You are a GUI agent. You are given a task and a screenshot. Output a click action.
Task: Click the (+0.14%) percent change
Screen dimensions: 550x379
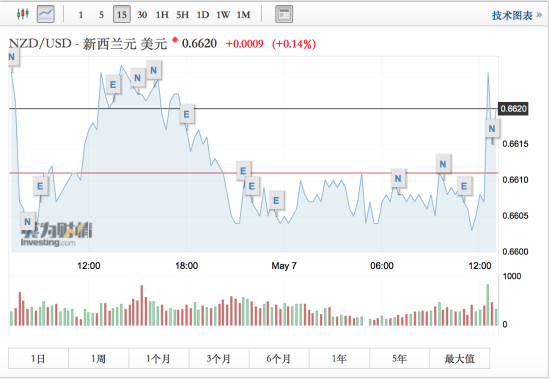pos(294,44)
